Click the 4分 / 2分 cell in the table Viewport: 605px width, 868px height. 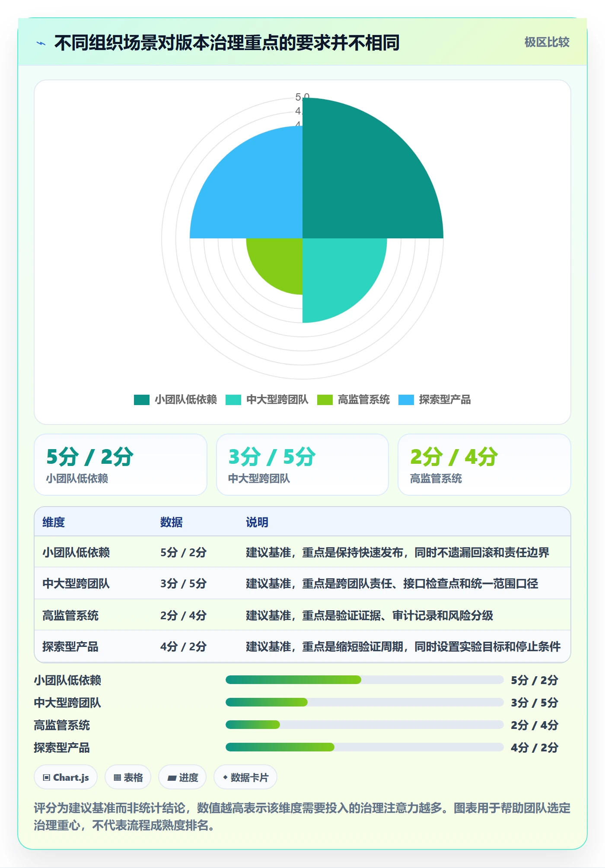(x=183, y=646)
